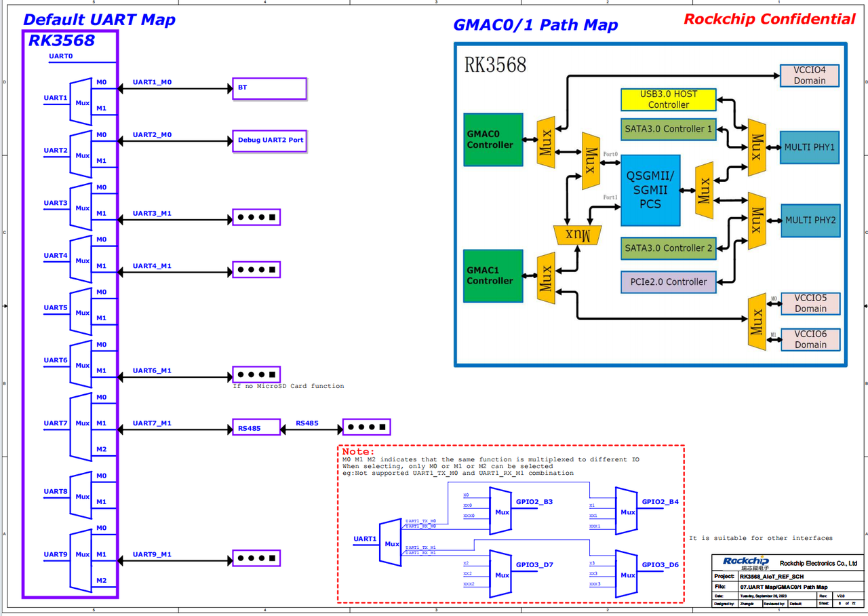868x616 pixels.
Task: Click the Mux feeding GPIO2_B3 in the note
Action: [x=501, y=511]
